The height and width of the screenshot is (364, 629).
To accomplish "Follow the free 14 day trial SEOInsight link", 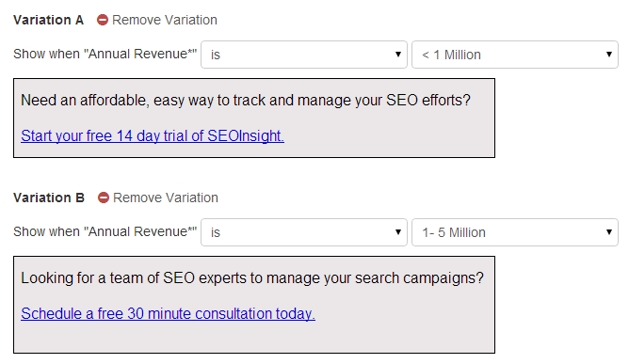I will [153, 135].
